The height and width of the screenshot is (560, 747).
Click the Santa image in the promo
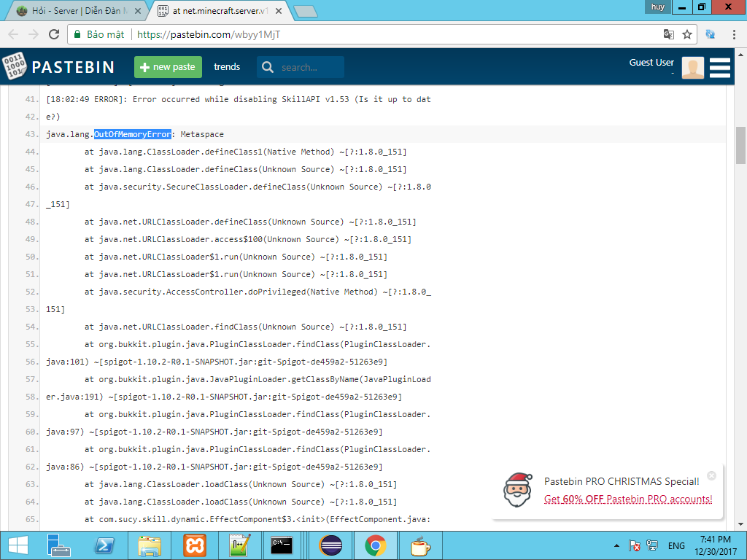[x=517, y=490]
